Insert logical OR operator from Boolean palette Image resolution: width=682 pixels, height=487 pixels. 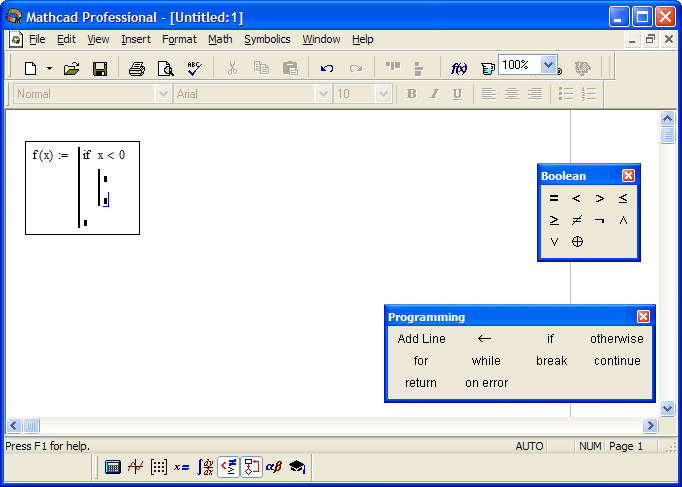coord(554,242)
